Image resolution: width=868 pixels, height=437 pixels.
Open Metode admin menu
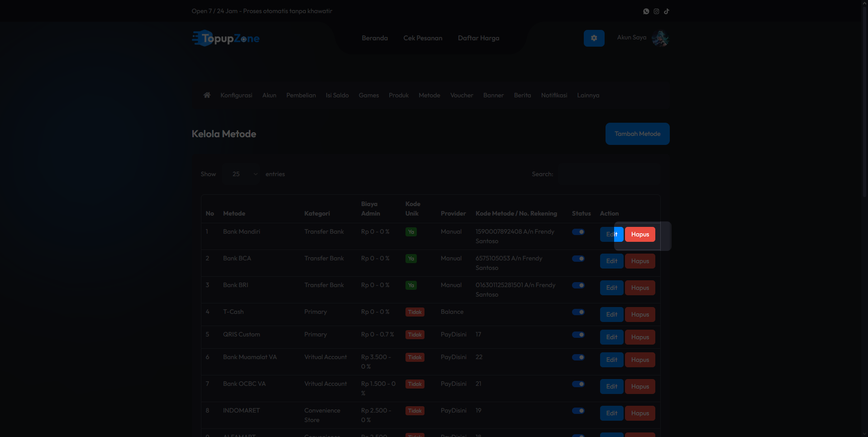[429, 95]
